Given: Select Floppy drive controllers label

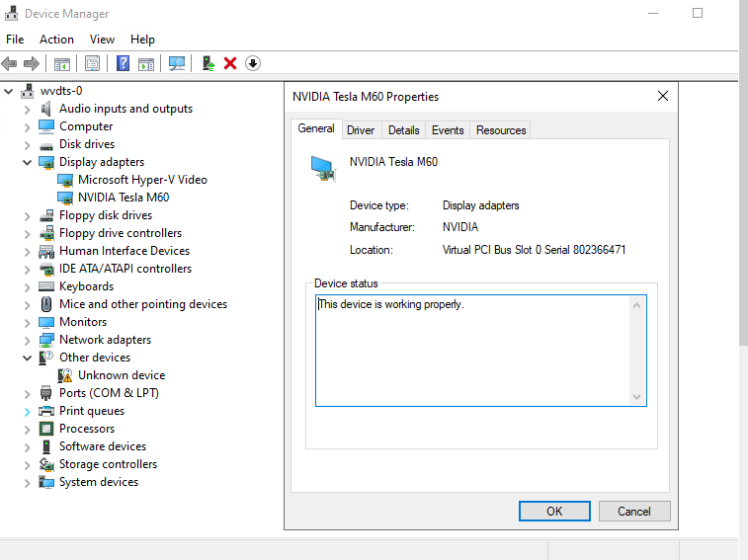Looking at the screenshot, I should pyautogui.click(x=121, y=233).
